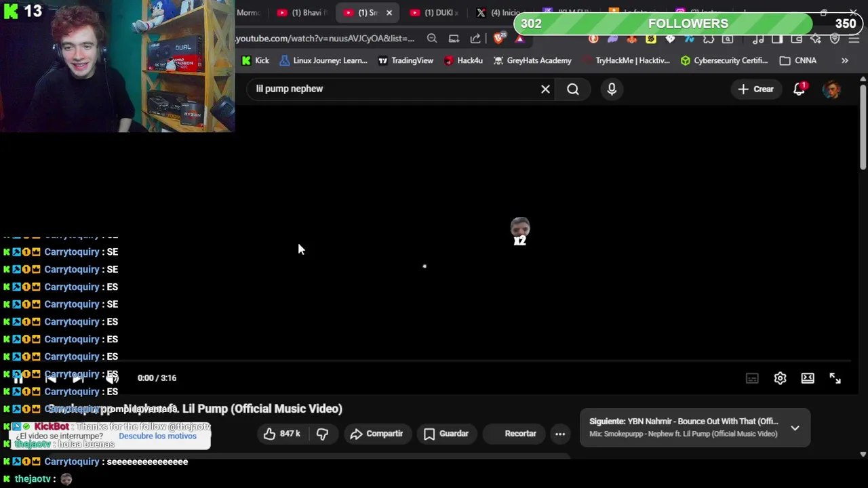Show hidden bookmarks with double chevron
This screenshot has width=868, height=488.
845,60
